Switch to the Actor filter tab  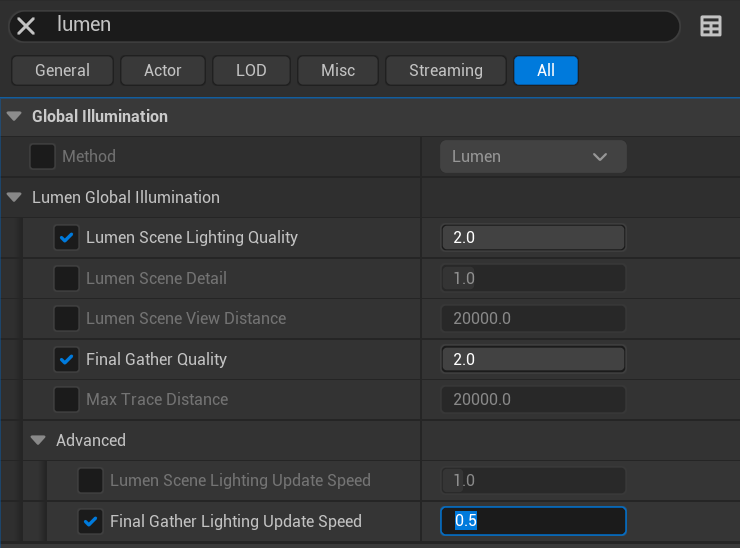click(163, 70)
